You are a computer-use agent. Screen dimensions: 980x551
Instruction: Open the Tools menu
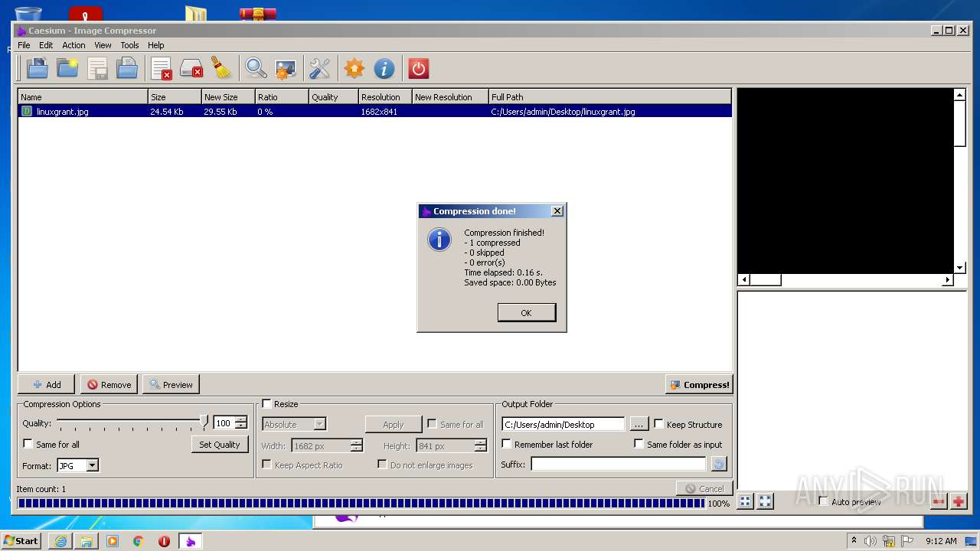tap(129, 45)
